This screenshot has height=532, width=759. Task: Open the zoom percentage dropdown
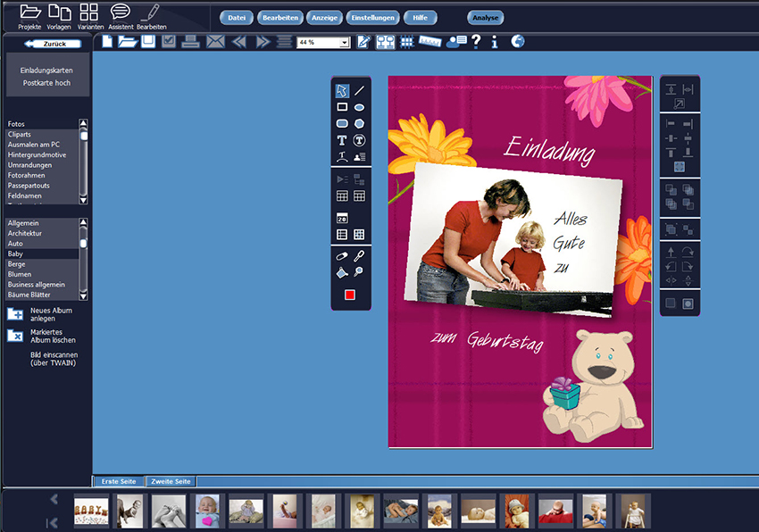click(x=345, y=42)
